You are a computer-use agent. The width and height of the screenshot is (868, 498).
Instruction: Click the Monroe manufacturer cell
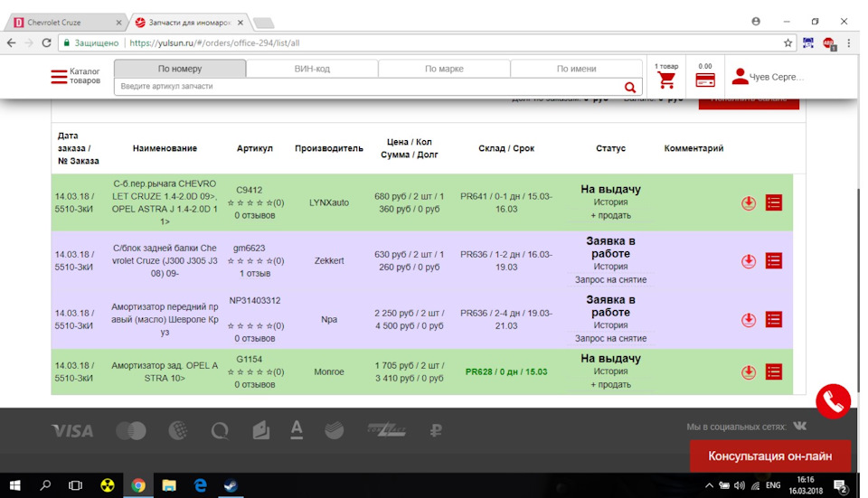[x=329, y=371]
